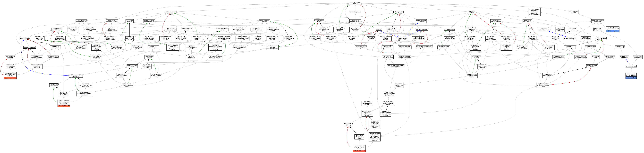Viewport: 644px width, 153px height.
Task: Select 'positive regulation of innate immune response' node
Action: click(x=472, y=76)
